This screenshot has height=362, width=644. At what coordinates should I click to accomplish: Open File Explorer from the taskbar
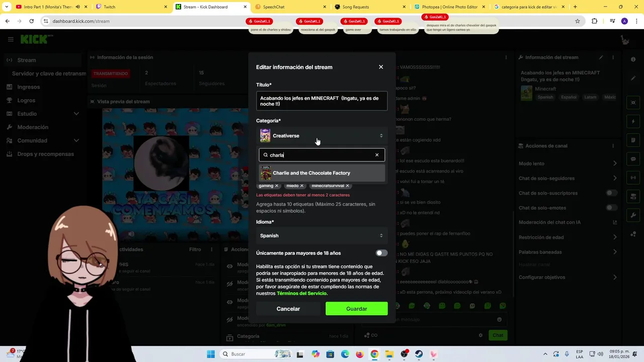389,354
